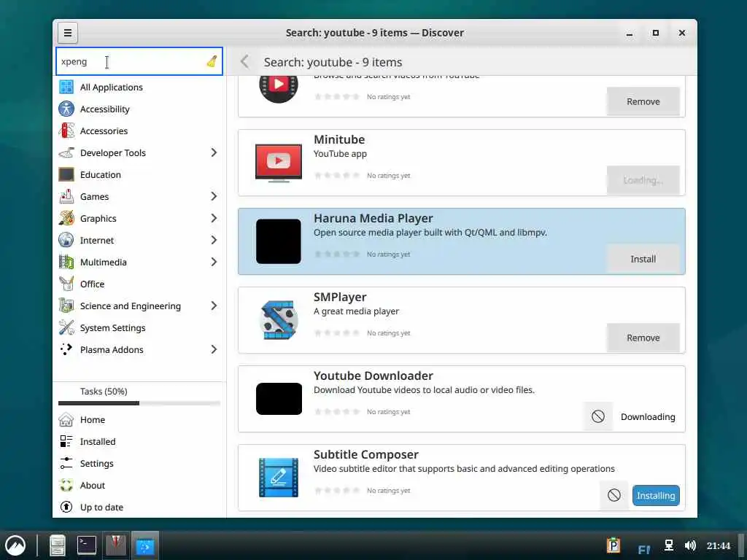This screenshot has height=560, width=747.
Task: Click the Plasma Addons icon
Action: [x=66, y=349]
